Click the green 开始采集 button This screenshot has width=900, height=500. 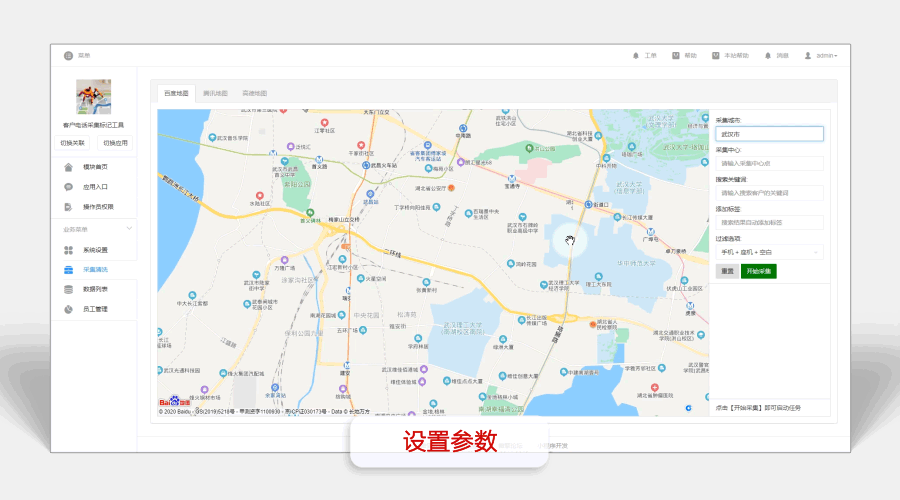pyautogui.click(x=758, y=271)
